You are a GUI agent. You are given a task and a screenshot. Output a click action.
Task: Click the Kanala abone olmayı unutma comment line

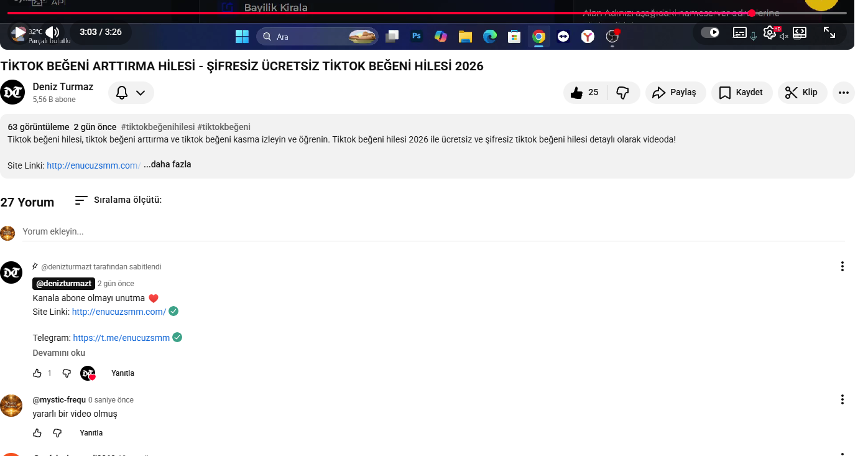pyautogui.click(x=96, y=298)
